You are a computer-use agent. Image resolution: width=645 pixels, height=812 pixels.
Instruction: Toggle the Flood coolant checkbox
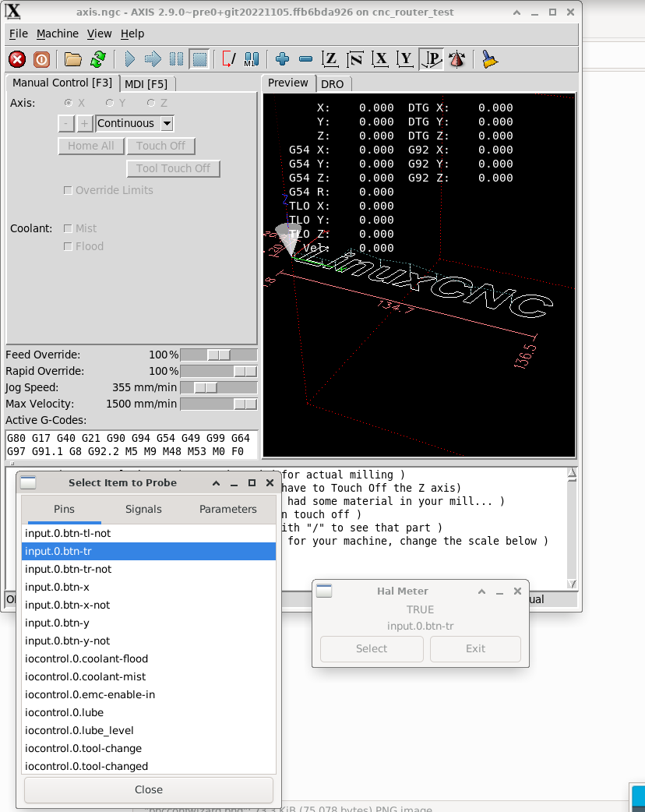click(68, 246)
